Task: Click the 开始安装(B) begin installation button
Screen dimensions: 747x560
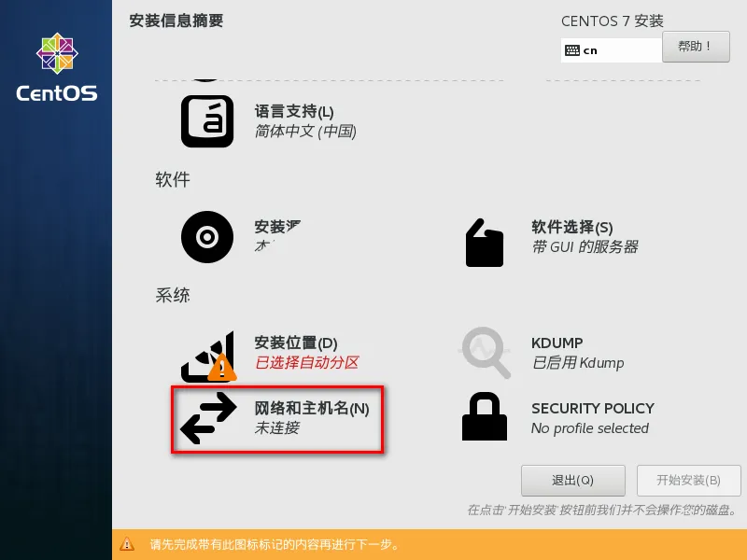Action: point(688,481)
